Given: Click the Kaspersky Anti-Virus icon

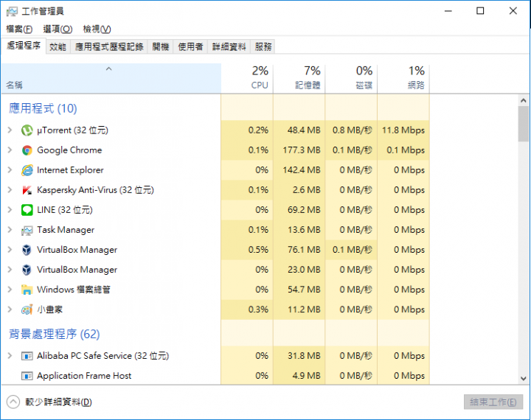Looking at the screenshot, I should [27, 190].
